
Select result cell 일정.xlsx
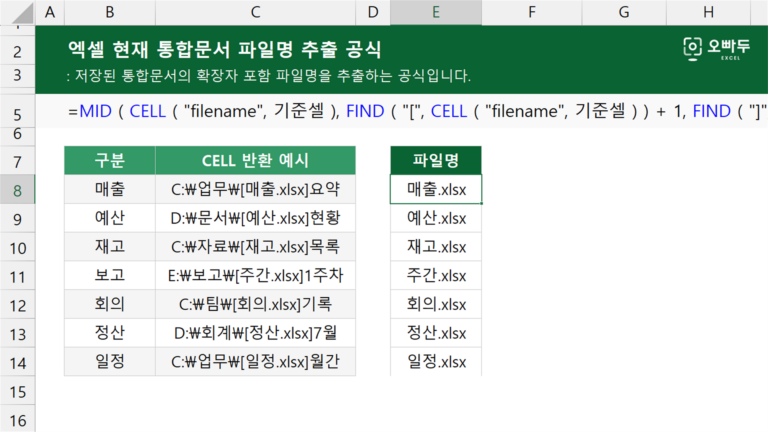[x=436, y=361]
